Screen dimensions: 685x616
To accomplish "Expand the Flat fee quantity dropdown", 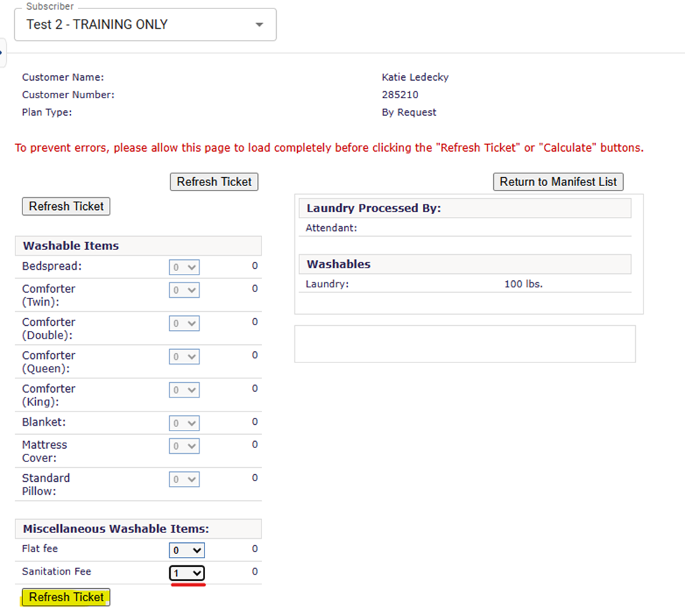I will (187, 550).
